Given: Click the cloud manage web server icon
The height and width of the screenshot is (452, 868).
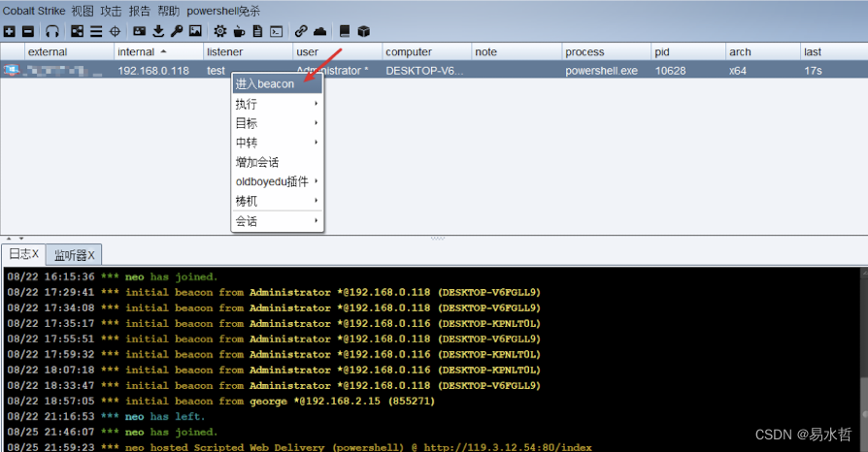Looking at the screenshot, I should tap(320, 32).
